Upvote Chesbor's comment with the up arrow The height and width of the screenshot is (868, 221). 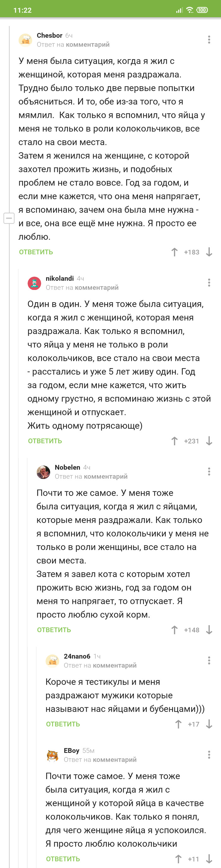coord(174,252)
